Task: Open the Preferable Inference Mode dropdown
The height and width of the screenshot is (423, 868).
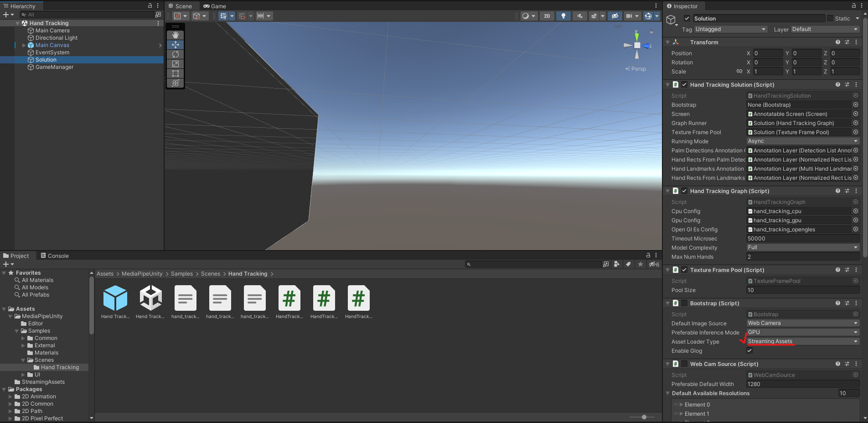Action: 803,332
